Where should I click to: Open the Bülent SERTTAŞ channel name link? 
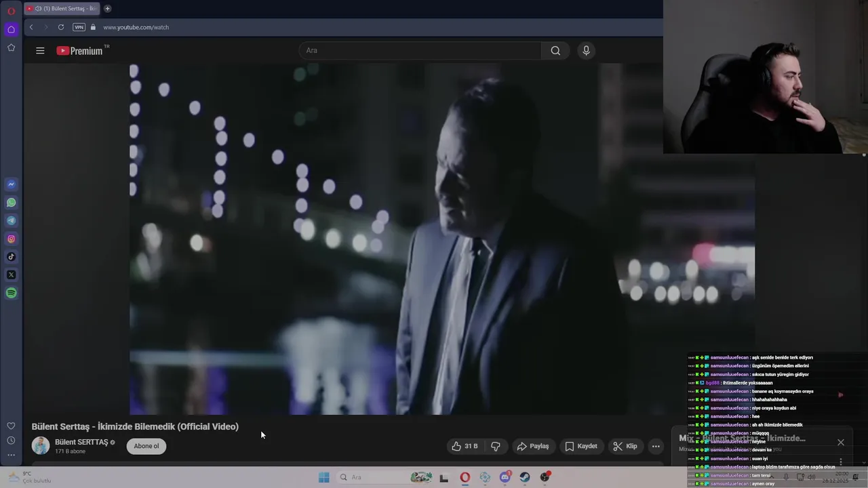81,442
